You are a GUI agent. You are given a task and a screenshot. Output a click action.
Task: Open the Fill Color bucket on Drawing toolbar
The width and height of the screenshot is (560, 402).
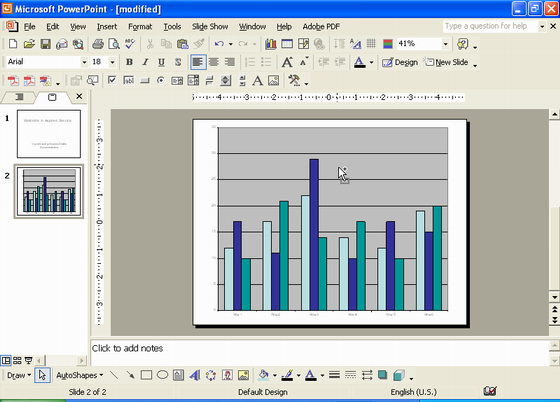click(264, 375)
